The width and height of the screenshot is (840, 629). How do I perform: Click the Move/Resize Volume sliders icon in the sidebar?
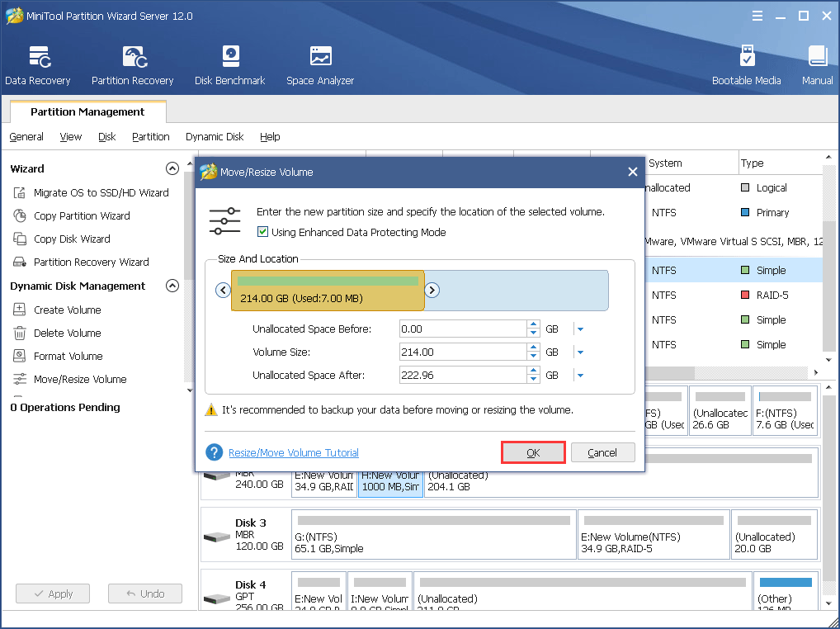pyautogui.click(x=19, y=379)
